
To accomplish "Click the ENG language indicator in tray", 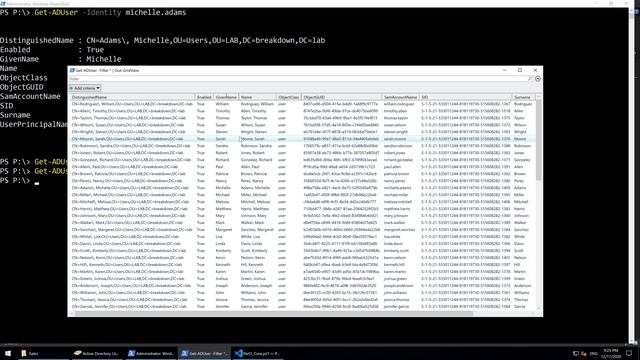I will (x=594, y=353).
